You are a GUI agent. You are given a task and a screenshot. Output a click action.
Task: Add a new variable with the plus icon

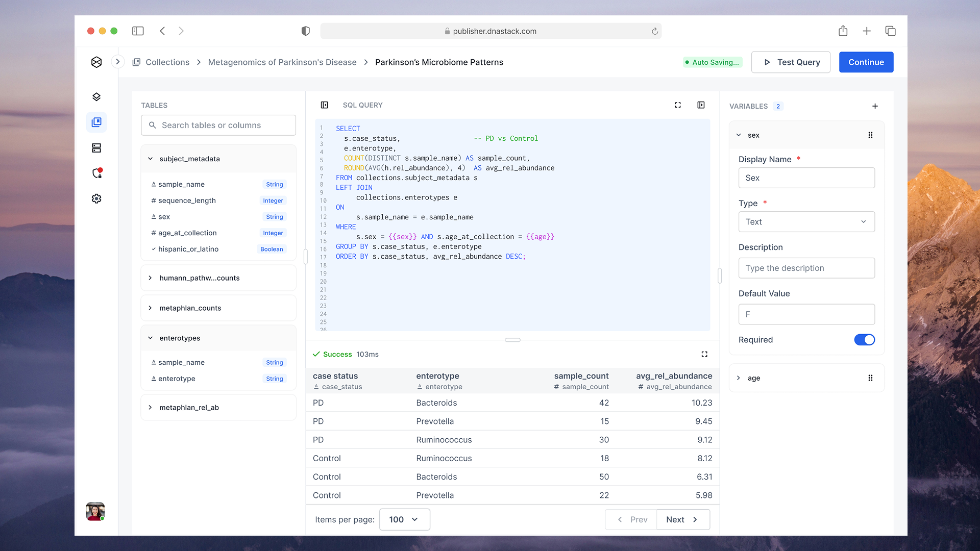coord(875,106)
